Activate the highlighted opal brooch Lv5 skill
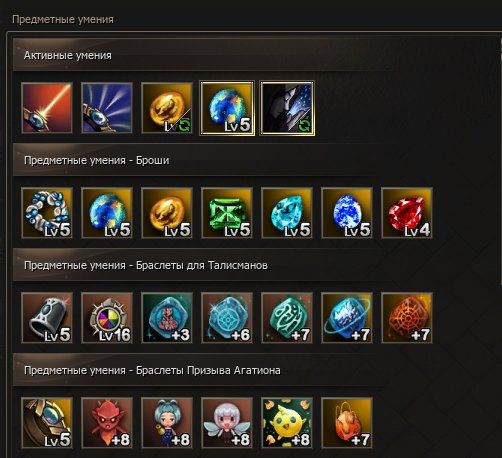502x458 pixels. (227, 108)
